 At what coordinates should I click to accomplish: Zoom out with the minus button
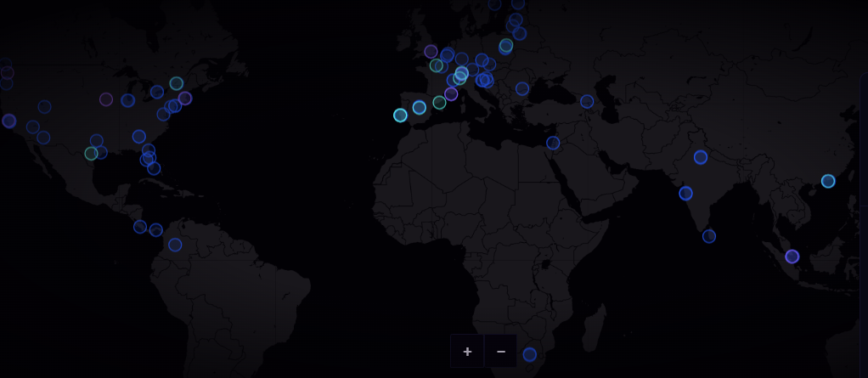pyautogui.click(x=501, y=351)
